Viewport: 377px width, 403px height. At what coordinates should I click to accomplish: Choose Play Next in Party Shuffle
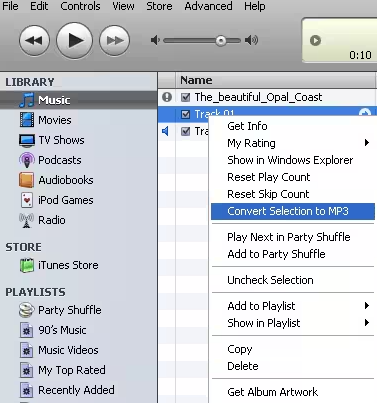tap(293, 237)
